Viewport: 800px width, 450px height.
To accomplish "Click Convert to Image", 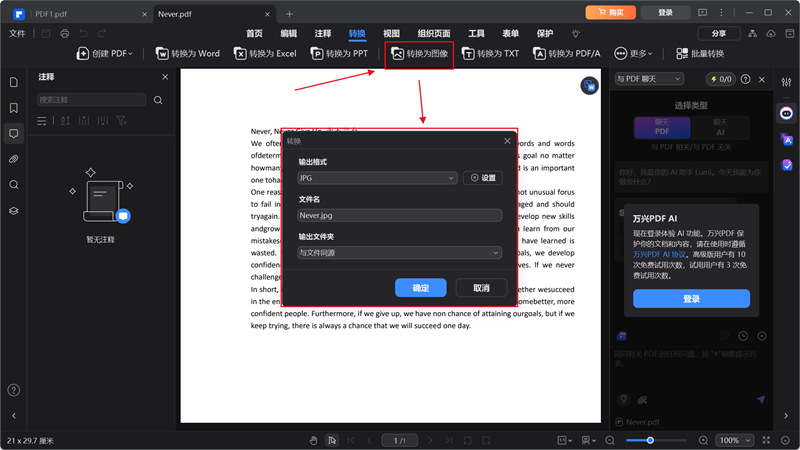I will (x=419, y=54).
